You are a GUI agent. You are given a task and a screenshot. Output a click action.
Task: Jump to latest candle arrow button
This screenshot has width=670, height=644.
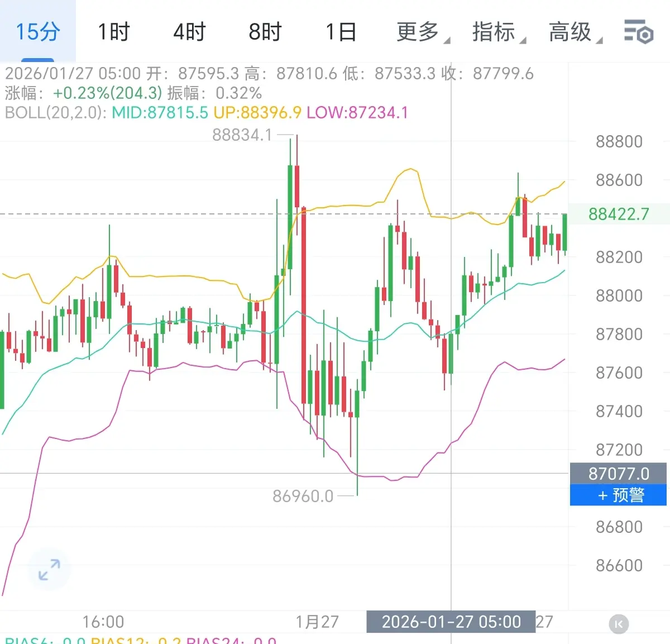pos(619,624)
